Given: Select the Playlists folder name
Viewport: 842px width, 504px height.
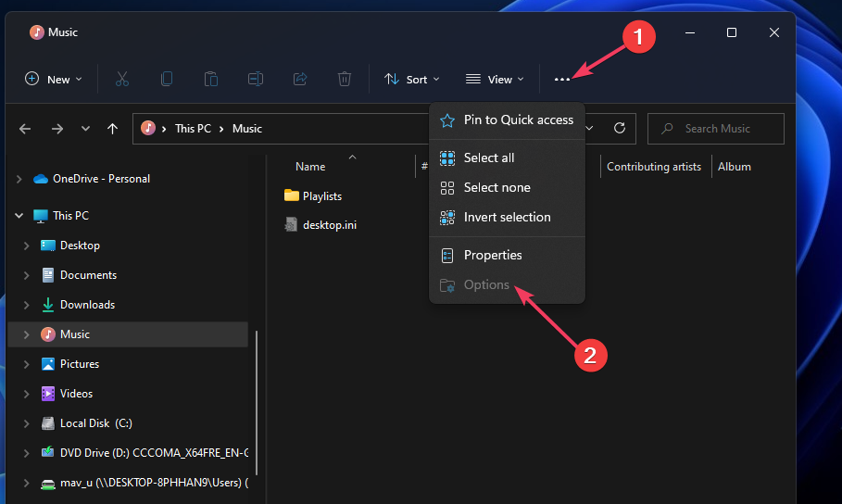Looking at the screenshot, I should [x=322, y=196].
